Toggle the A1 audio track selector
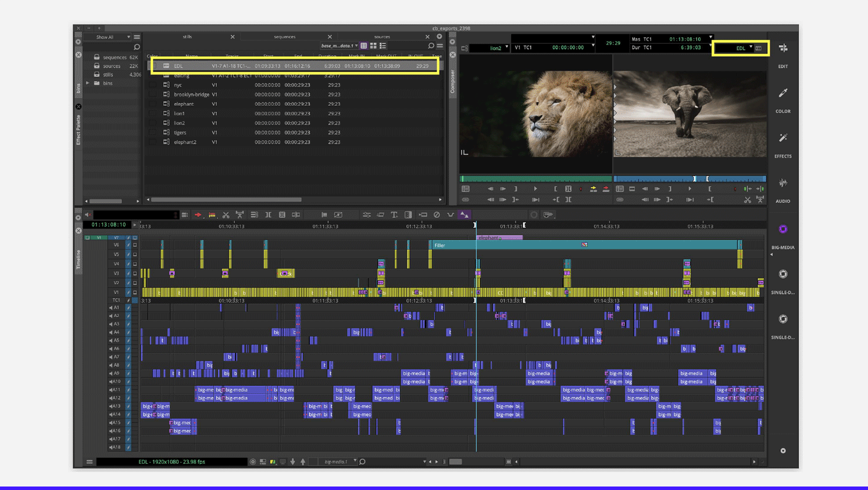The image size is (868, 490). click(x=116, y=307)
